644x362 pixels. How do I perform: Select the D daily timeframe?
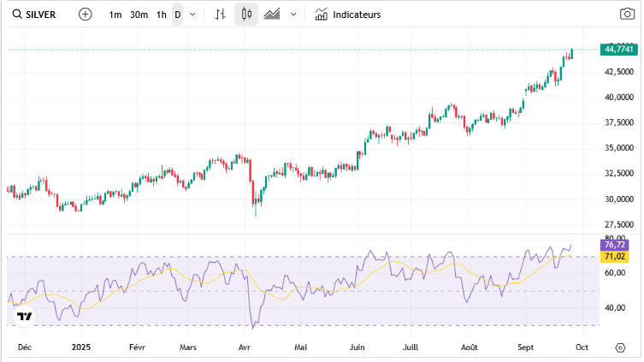coord(177,15)
